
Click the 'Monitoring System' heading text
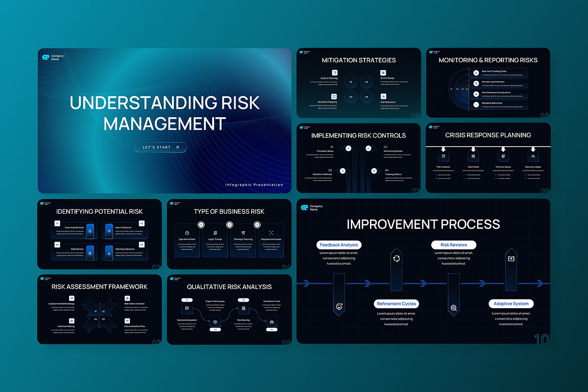[393, 151]
